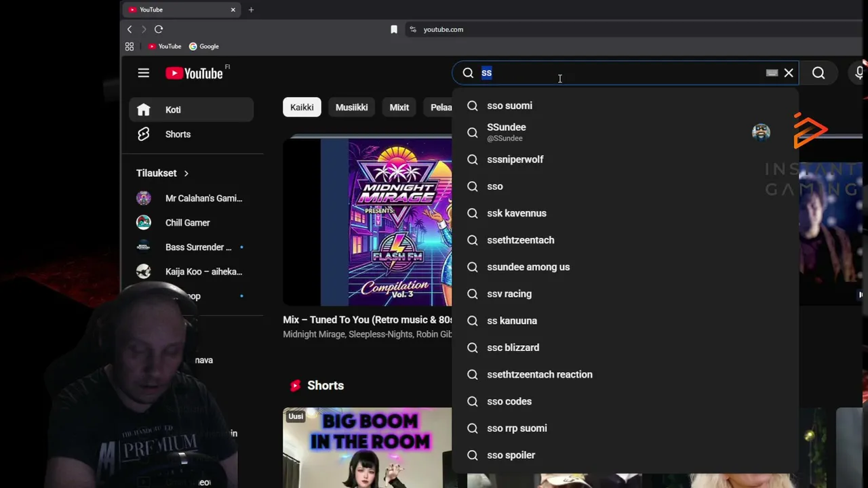Select the Mixit filter chip
This screenshot has height=488, width=868.
point(399,107)
